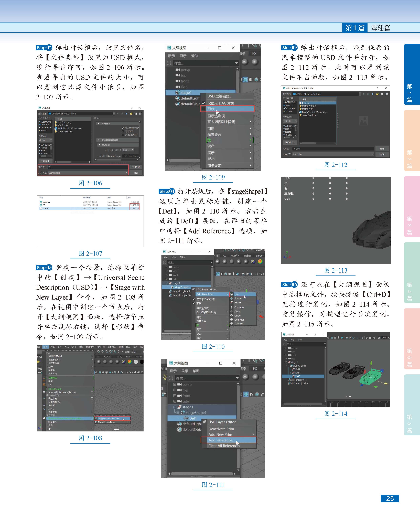Click 设置项目... button in export dialog (2-106)
420x520 pixels.
click(45, 161)
